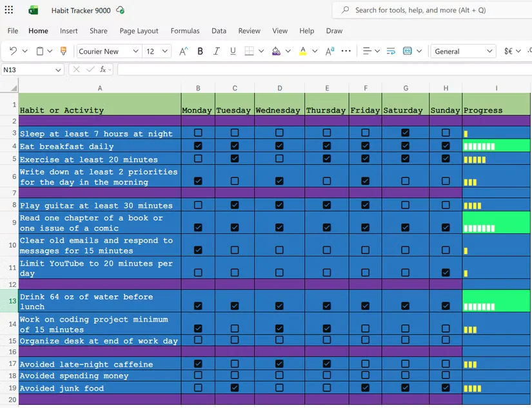
Task: Select column D header
Action: pyautogui.click(x=280, y=88)
